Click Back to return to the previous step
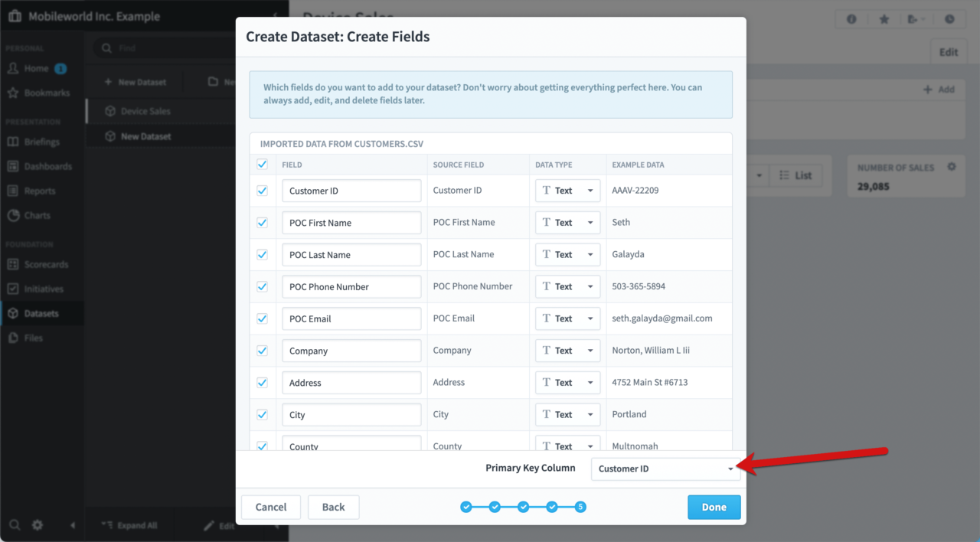 pyautogui.click(x=333, y=507)
